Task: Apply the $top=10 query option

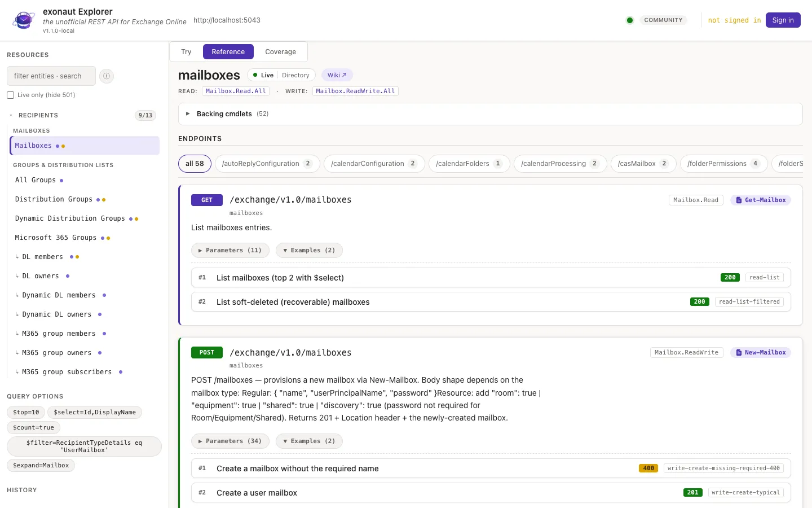Action: pyautogui.click(x=26, y=413)
